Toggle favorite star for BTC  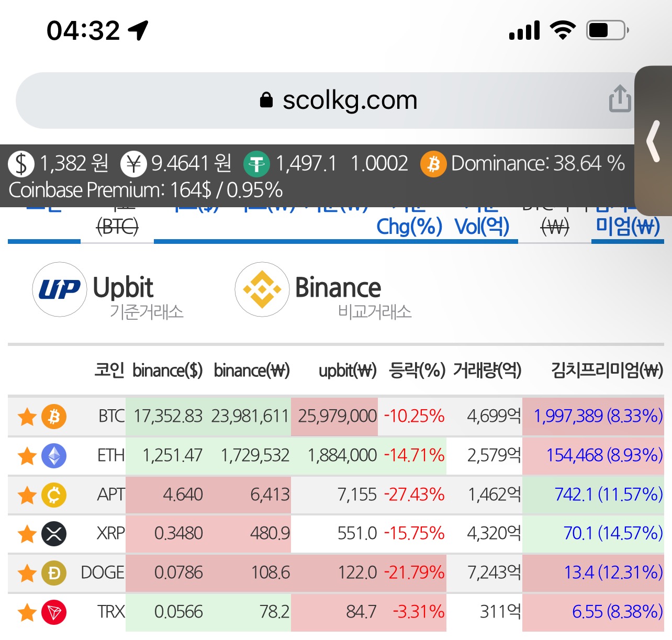pos(27,417)
